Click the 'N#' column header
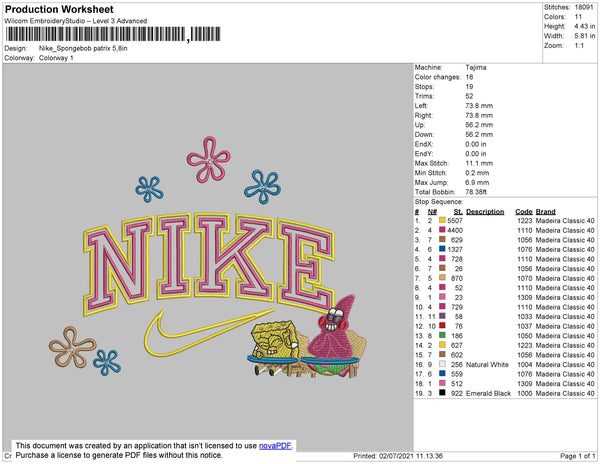Image resolution: width=600 pixels, height=464 pixels. pyautogui.click(x=432, y=212)
